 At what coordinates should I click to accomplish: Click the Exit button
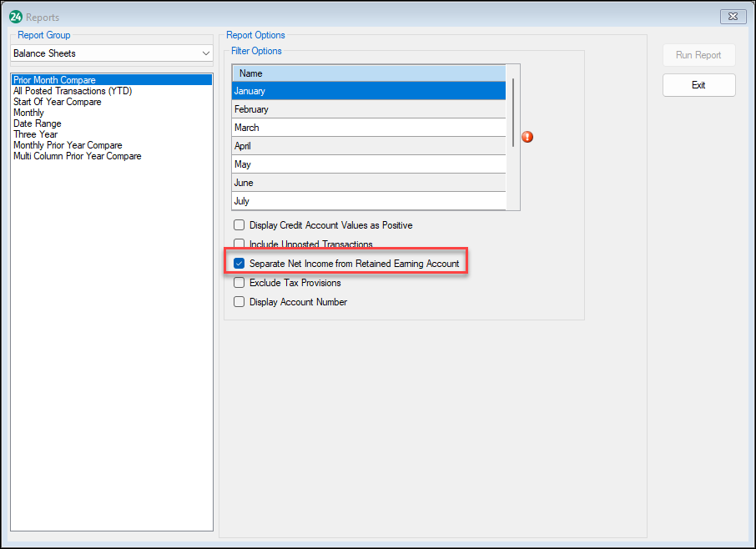698,84
